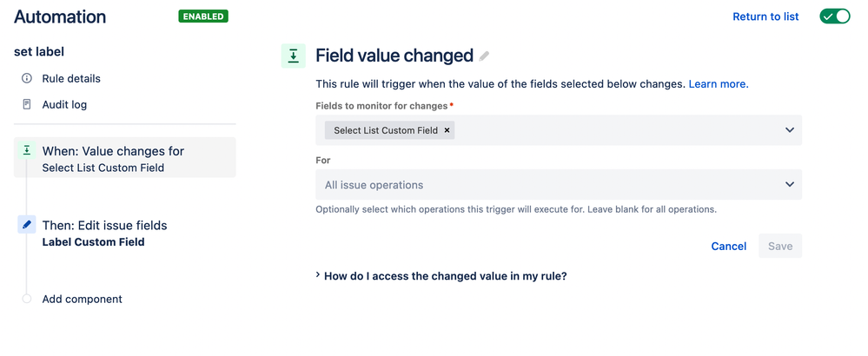The image size is (868, 356).
Task: Edit trigger title via pencil icon
Action: click(x=484, y=56)
